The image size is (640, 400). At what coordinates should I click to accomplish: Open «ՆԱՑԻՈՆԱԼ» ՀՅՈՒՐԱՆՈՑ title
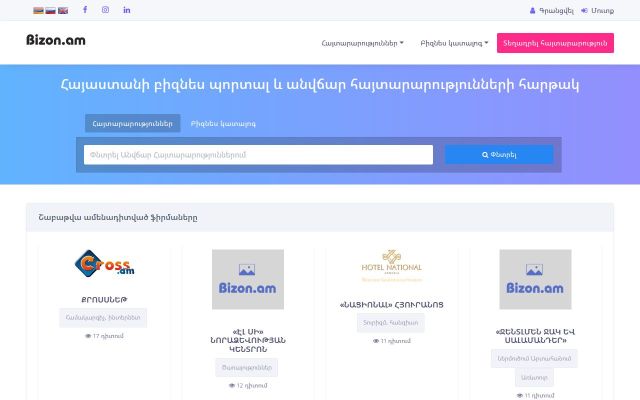[391, 304]
